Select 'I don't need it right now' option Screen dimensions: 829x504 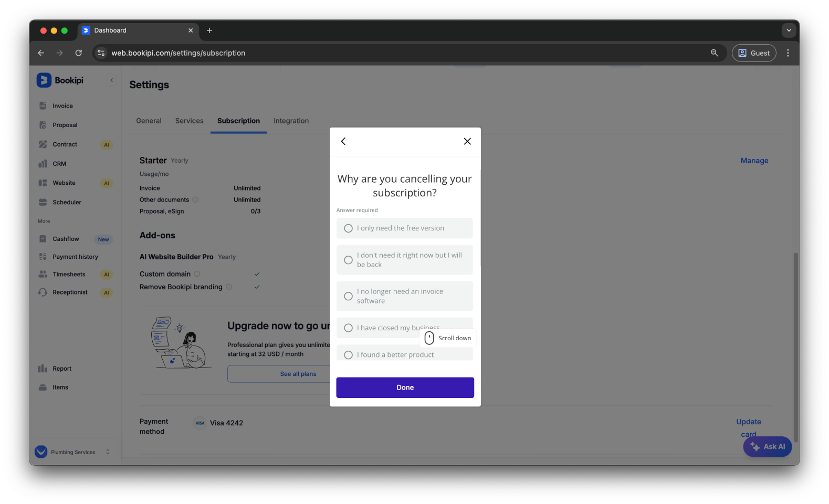tap(404, 260)
